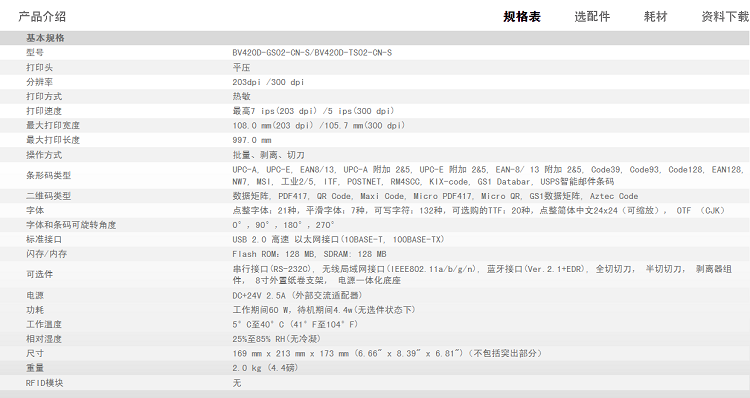The image size is (750, 398).
Task: Click the 打印速度 label
Action: [44, 111]
